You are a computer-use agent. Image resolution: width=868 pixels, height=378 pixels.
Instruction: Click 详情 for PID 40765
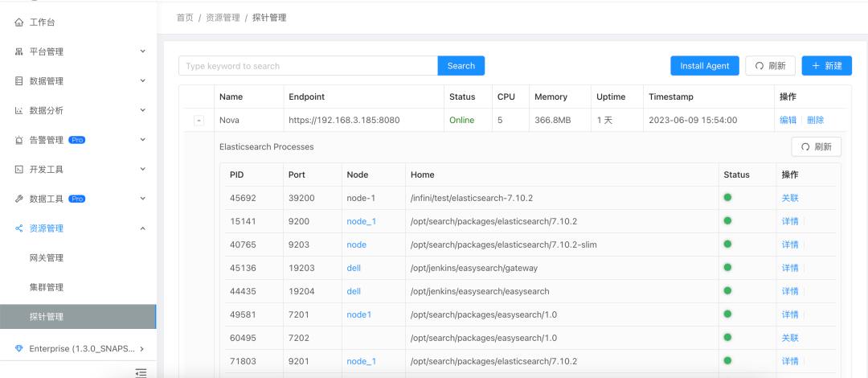[x=790, y=244]
